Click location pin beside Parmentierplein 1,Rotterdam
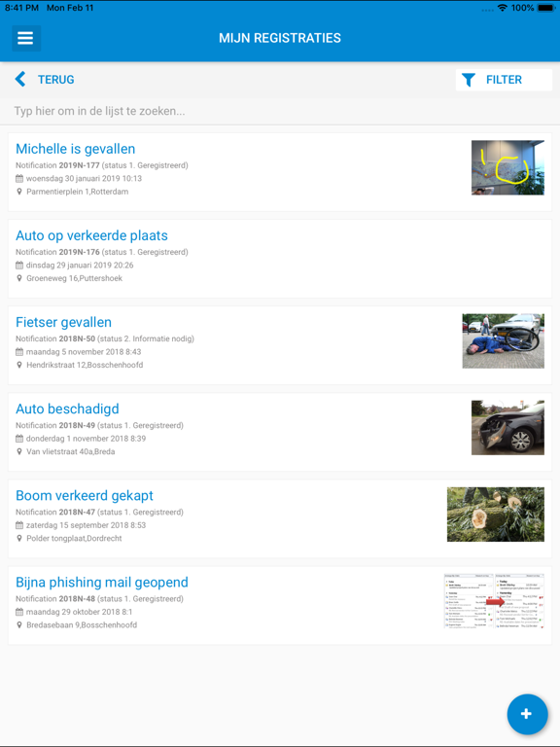The image size is (560, 747). (x=19, y=192)
